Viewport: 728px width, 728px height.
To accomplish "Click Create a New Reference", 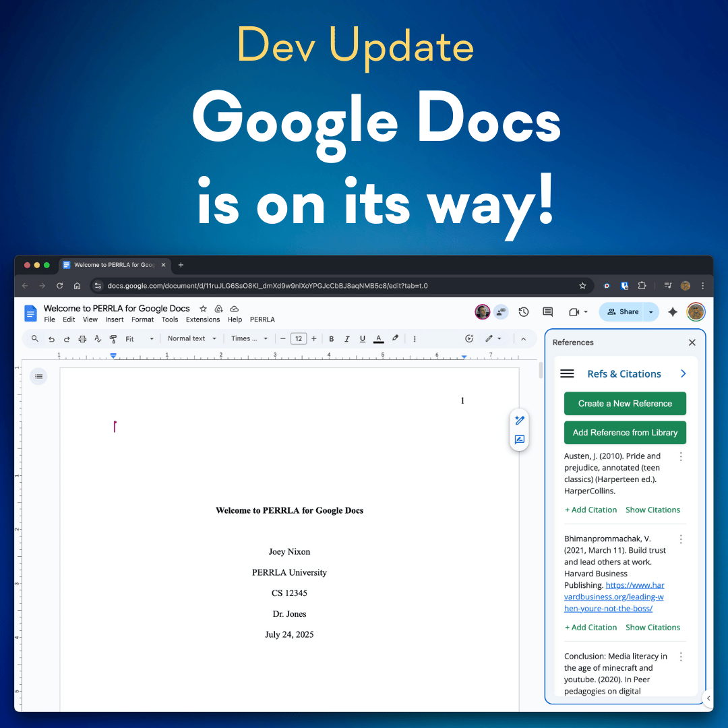I will 625,404.
